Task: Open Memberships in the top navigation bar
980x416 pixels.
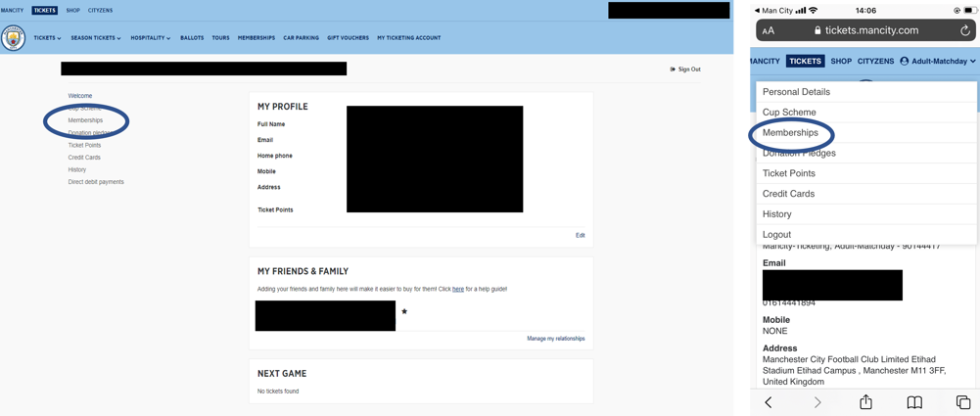Action: (x=257, y=38)
